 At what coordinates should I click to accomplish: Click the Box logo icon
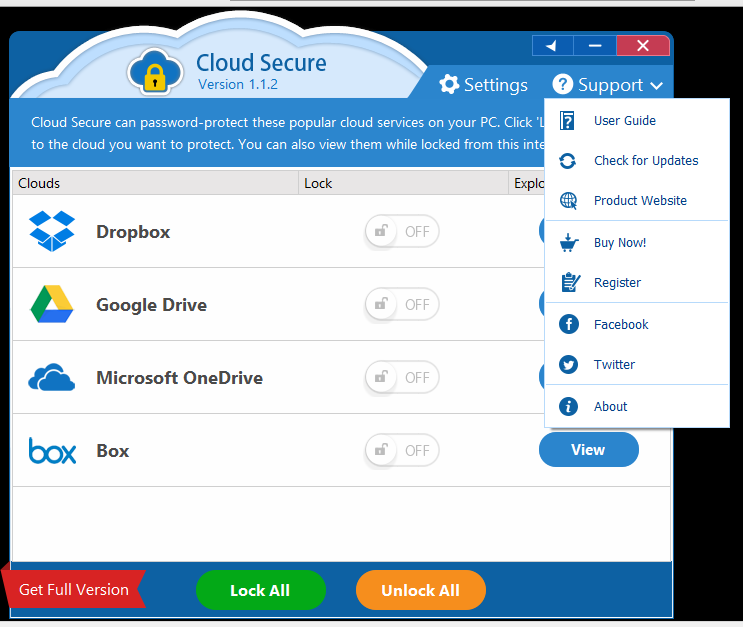pos(52,450)
